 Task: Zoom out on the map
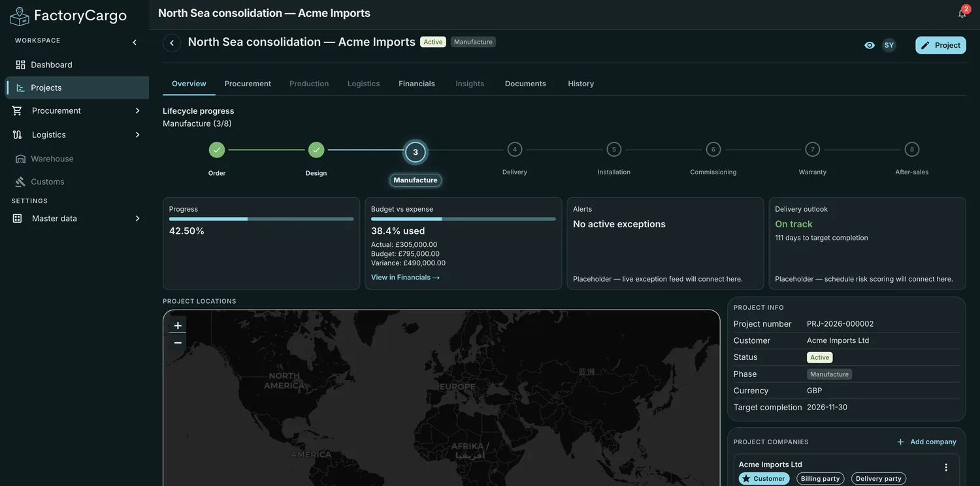pos(178,343)
